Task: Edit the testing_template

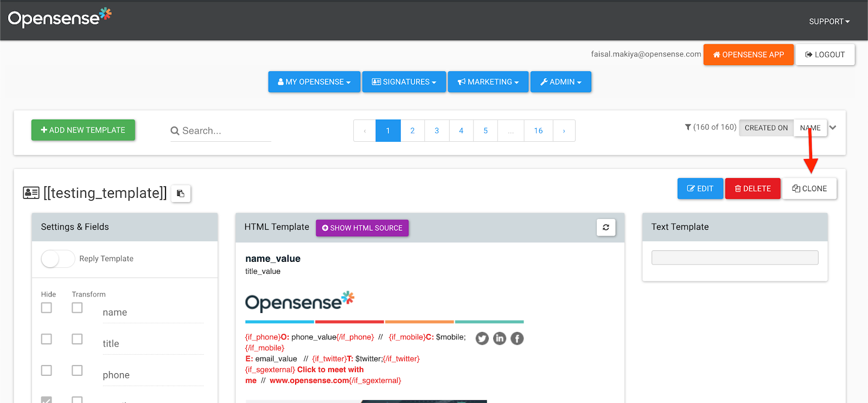Action: tap(700, 188)
